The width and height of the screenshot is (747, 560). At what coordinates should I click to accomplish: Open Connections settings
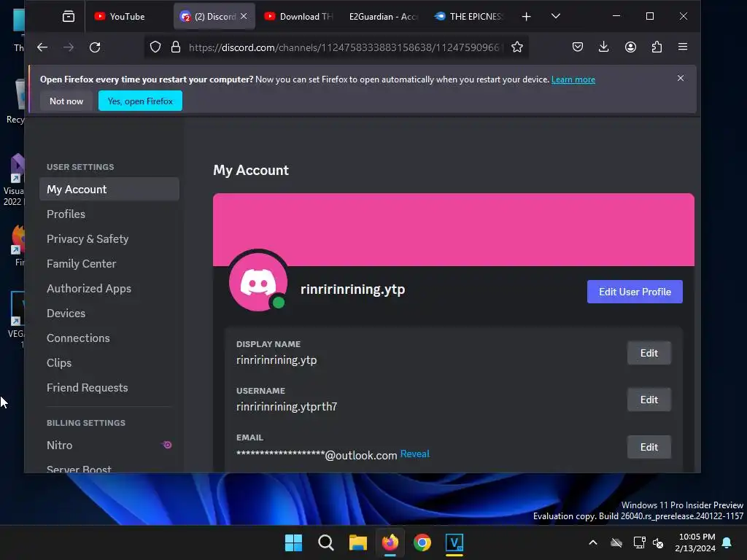click(109, 338)
